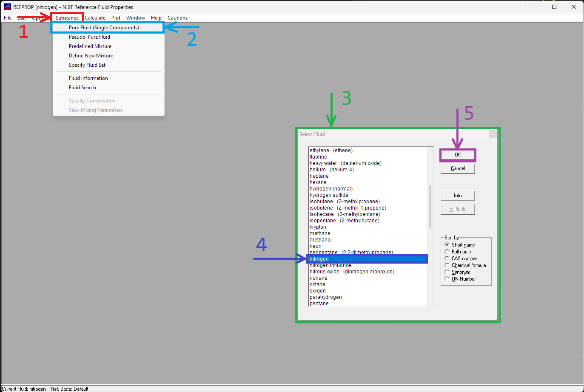
Task: Select octane in the fluid list
Action: 367,284
